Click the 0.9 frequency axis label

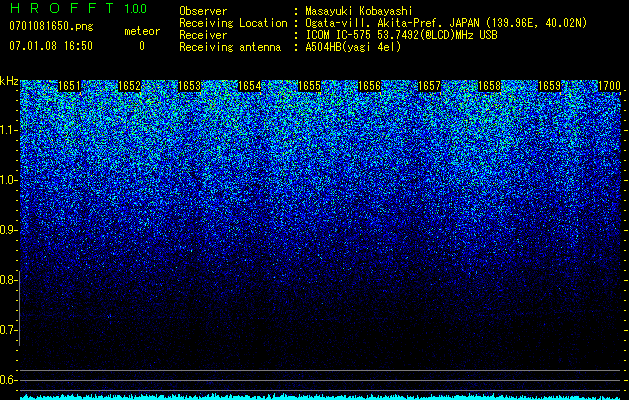coord(8,230)
